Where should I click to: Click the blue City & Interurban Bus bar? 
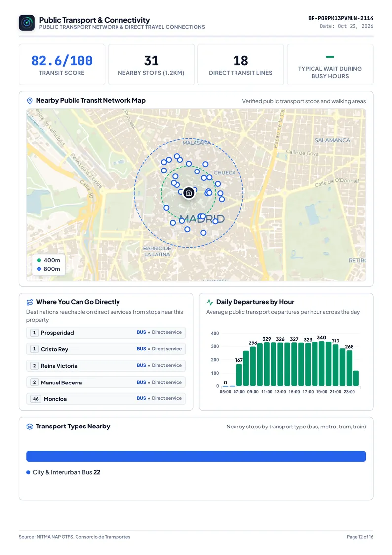coord(196,456)
